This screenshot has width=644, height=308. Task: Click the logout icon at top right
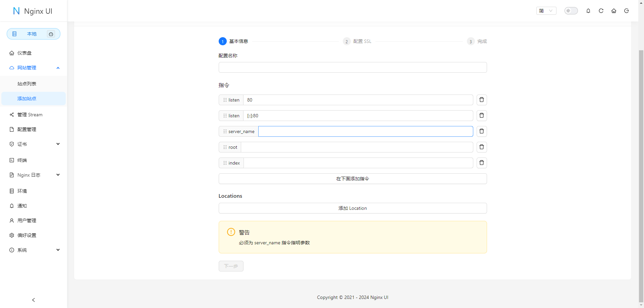click(x=627, y=11)
